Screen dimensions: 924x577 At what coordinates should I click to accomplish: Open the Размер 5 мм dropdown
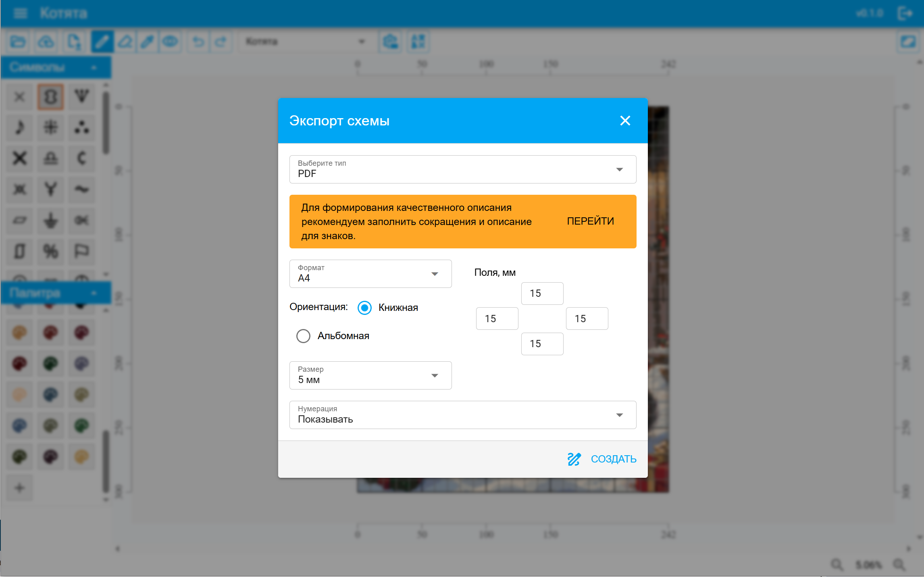(370, 375)
